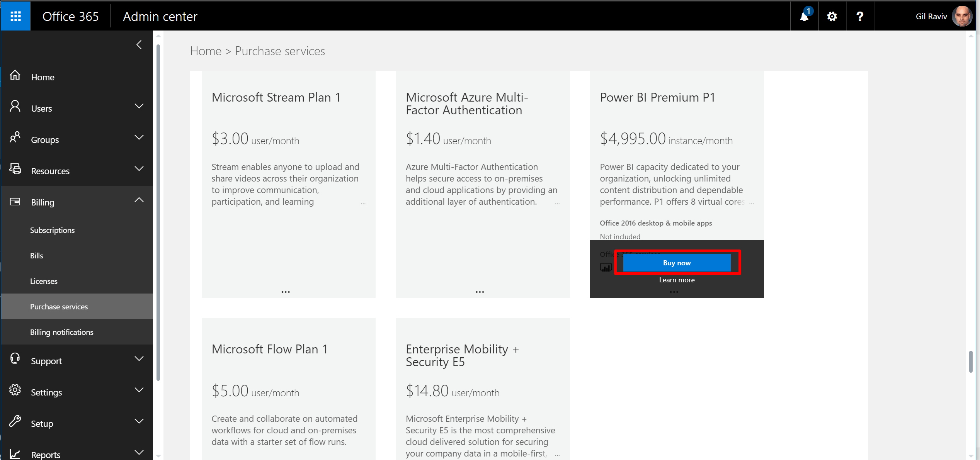This screenshot has height=460, width=980.
Task: Click Learn more on Power BI card
Action: 677,280
